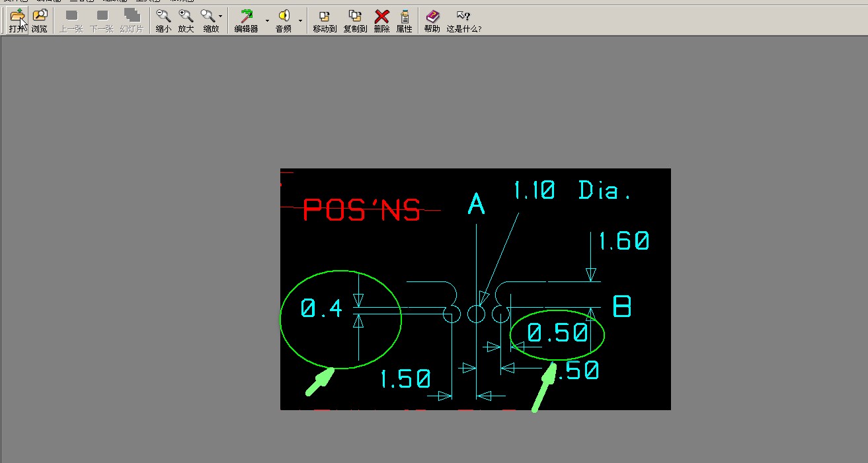Open the 属性 properties dialog

[x=404, y=20]
